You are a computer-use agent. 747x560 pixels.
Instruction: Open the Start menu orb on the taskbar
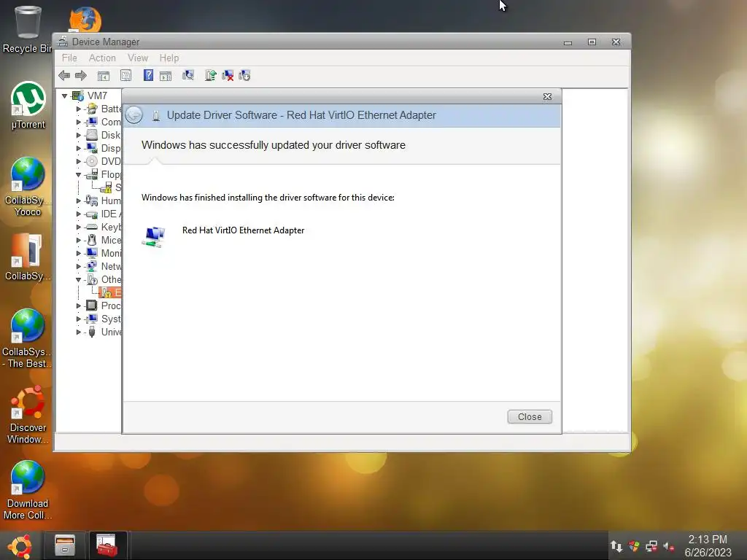(20, 546)
